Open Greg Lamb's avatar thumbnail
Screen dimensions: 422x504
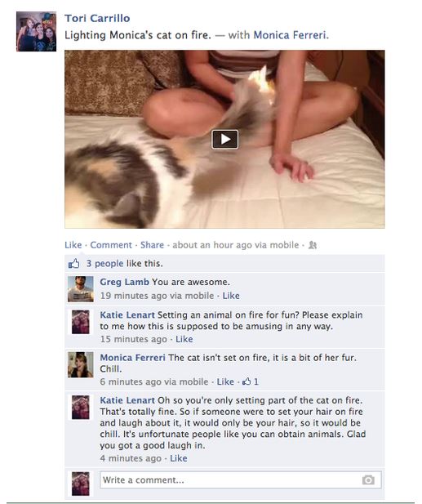(81, 289)
